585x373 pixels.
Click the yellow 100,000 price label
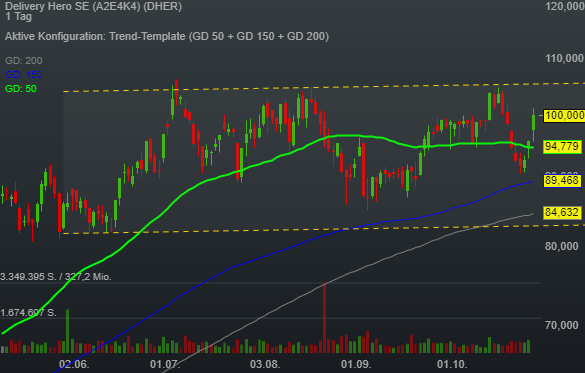tap(564, 115)
